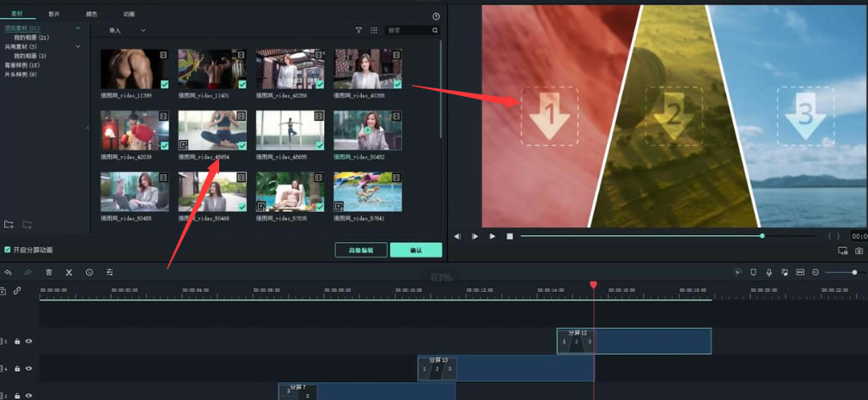Click the 高级编辑 advanced edit button

(360, 250)
